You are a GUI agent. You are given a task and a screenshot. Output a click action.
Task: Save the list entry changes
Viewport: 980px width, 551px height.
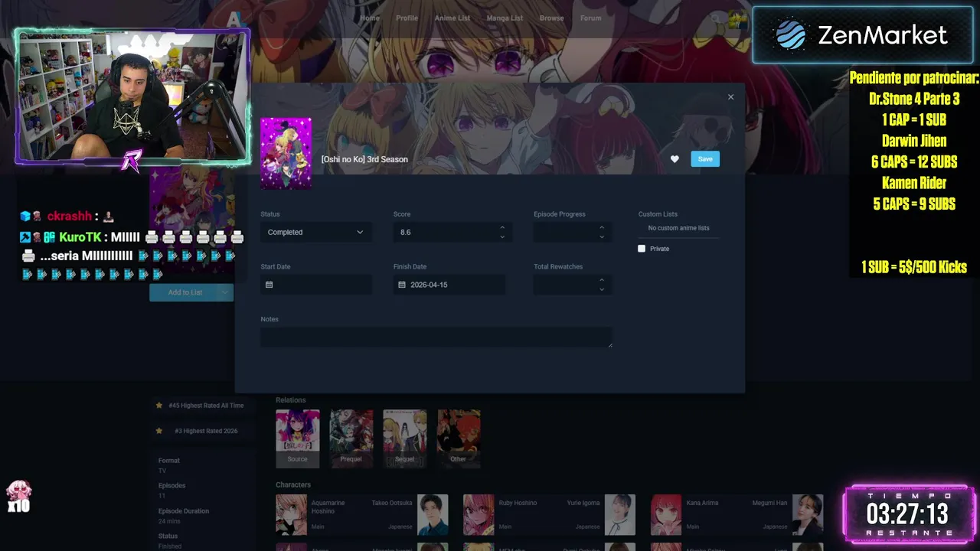[x=705, y=159]
